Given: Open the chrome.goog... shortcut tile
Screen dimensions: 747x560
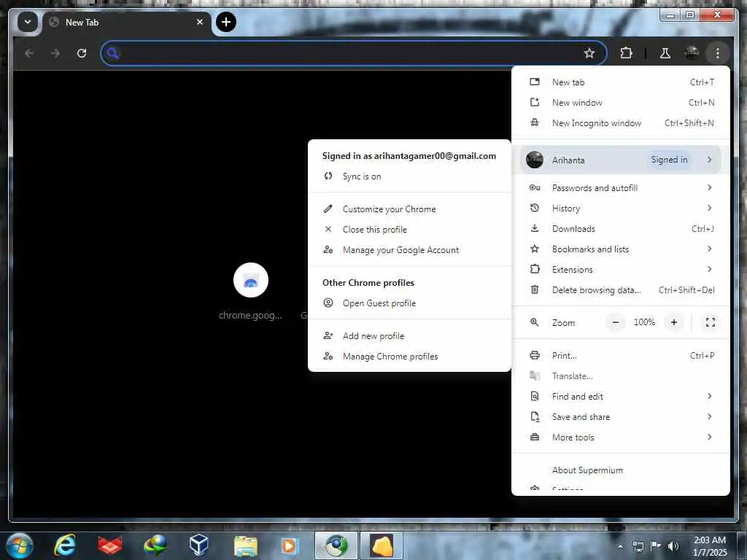Looking at the screenshot, I should (x=251, y=292).
